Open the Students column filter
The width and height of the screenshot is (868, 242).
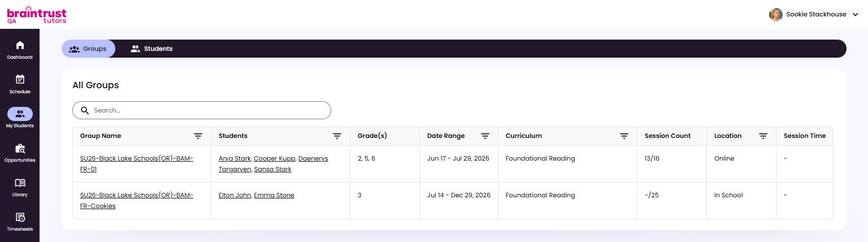pos(337,136)
